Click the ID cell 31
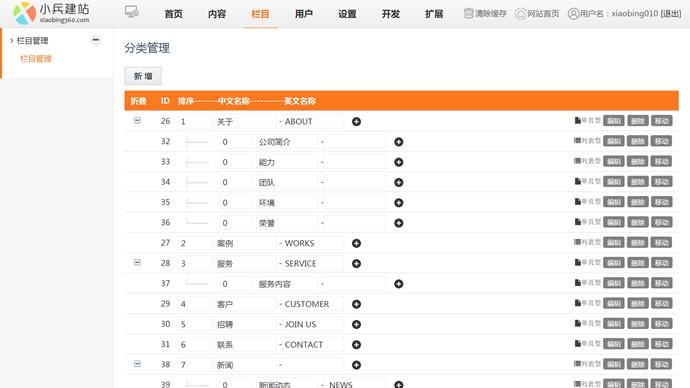 (165, 344)
